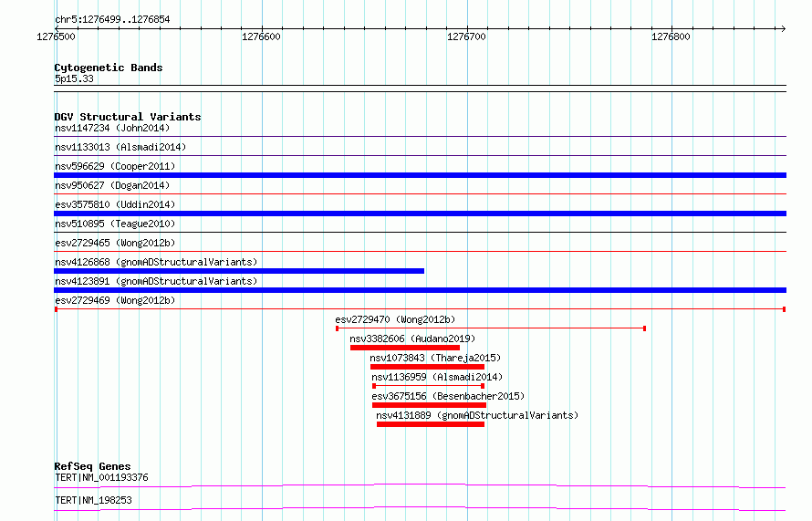
Task: Click the 1276600 ruler coordinate
Action: point(261,36)
